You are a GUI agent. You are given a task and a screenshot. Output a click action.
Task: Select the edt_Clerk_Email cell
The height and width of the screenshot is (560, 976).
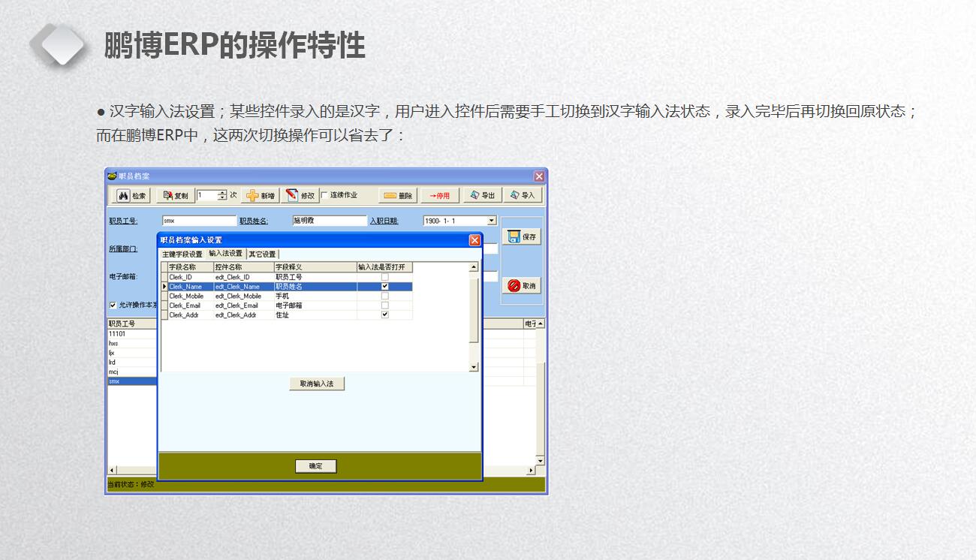pos(243,306)
